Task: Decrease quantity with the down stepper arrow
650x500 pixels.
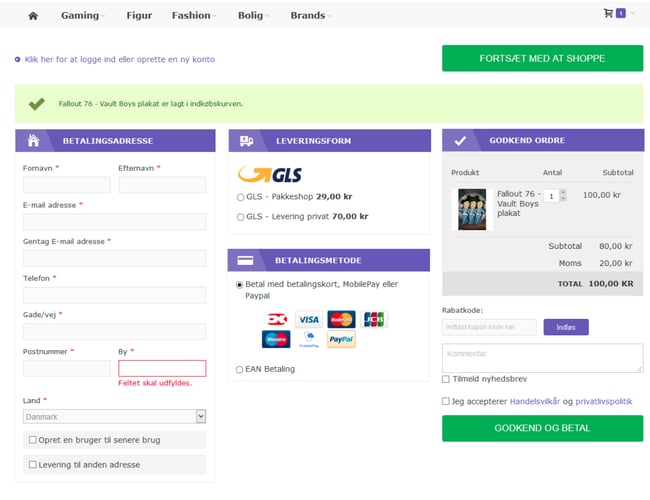Action: 563,199
